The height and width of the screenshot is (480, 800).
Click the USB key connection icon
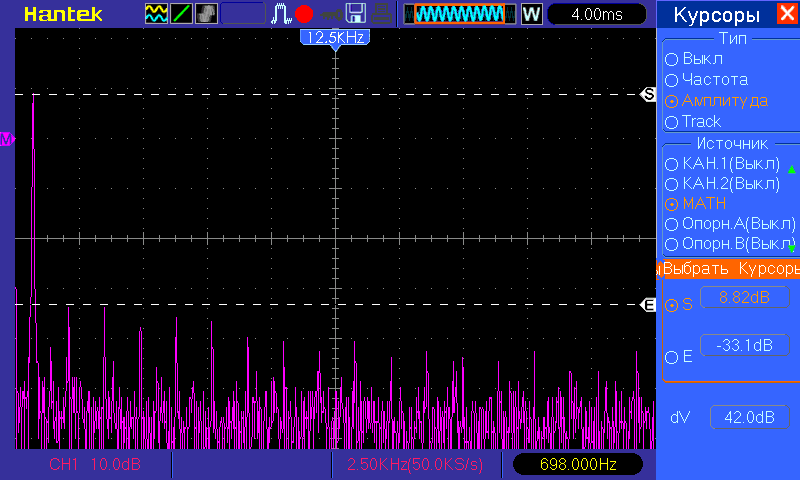[x=331, y=15]
